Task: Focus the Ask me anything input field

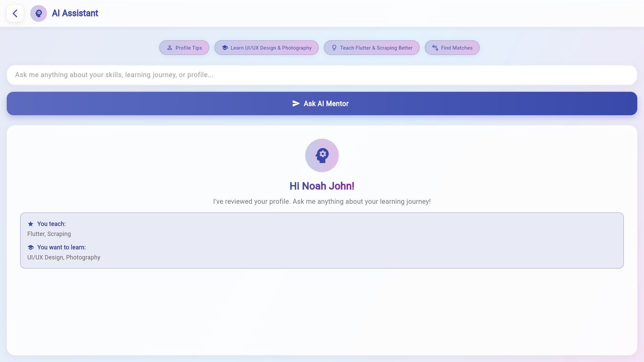Action: (322, 75)
